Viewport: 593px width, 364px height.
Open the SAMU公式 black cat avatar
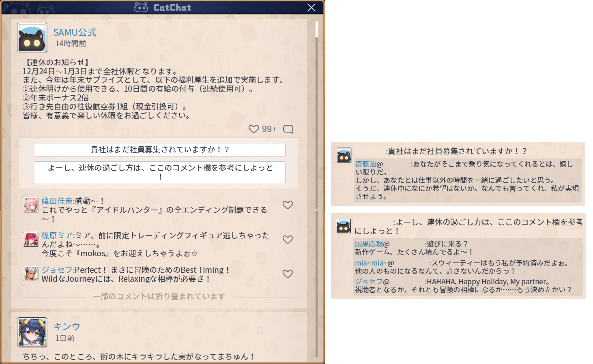click(32, 38)
